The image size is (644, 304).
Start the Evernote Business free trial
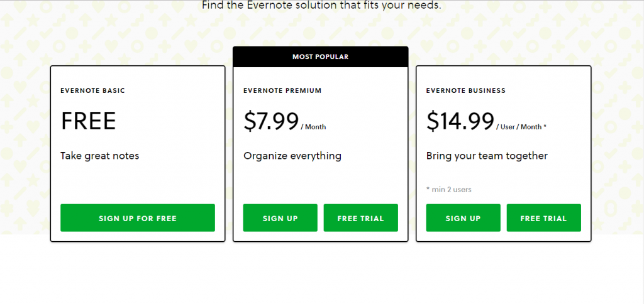pyautogui.click(x=543, y=218)
